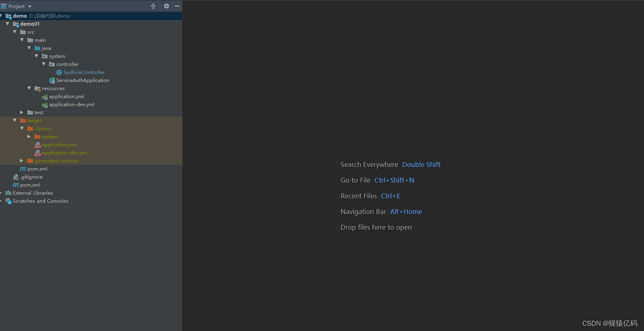Click the demo01 module folder icon
644x331 pixels.
(x=16, y=24)
